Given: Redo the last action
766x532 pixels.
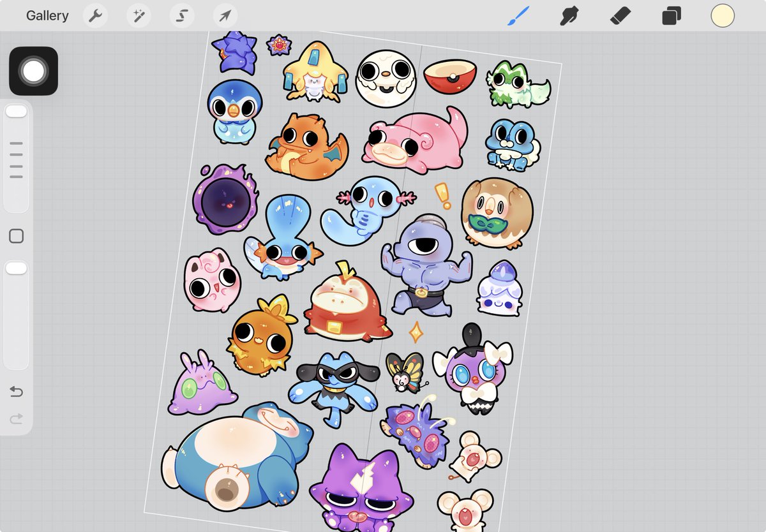Looking at the screenshot, I should tap(16, 418).
